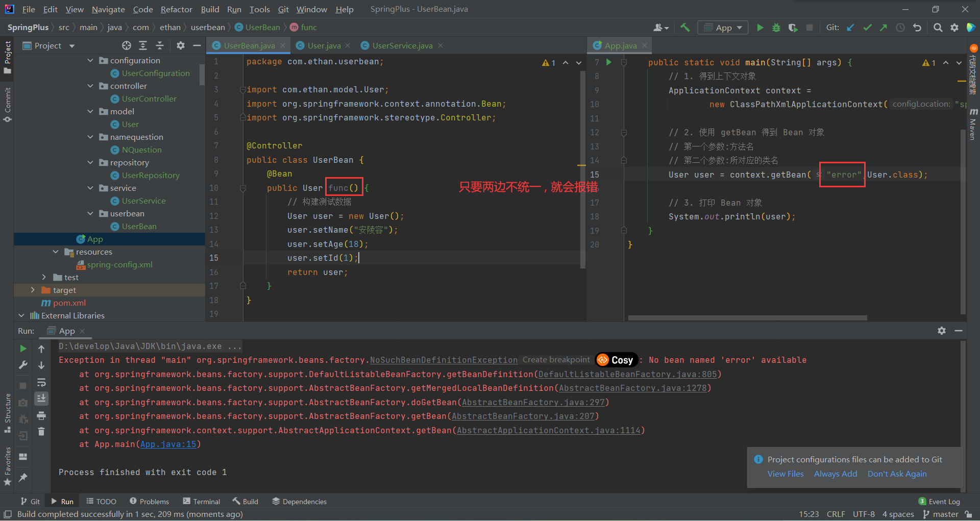Open Git history clock icon
Image resolution: width=980 pixels, height=521 pixels.
pos(900,28)
